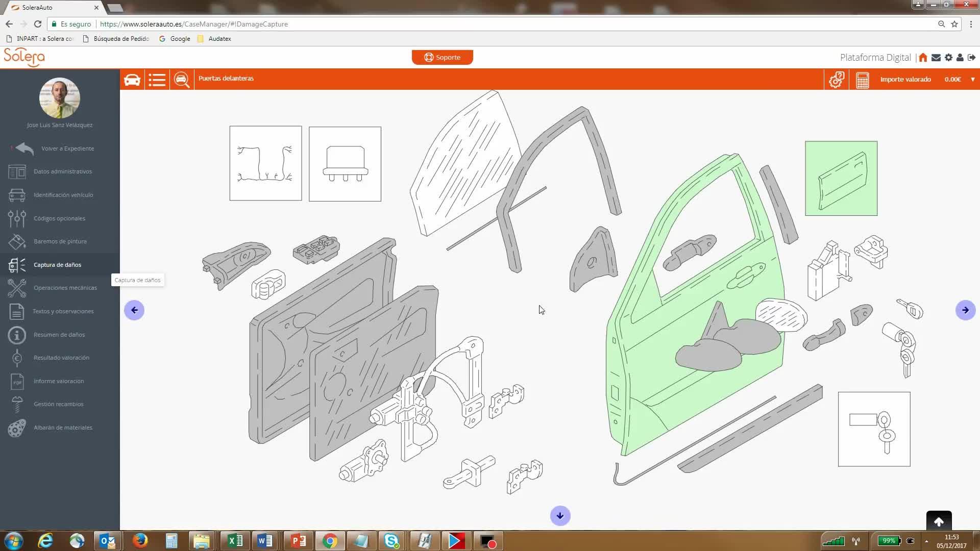Image resolution: width=980 pixels, height=551 pixels.
Task: Click the down arrow navigation button
Action: 560,516
